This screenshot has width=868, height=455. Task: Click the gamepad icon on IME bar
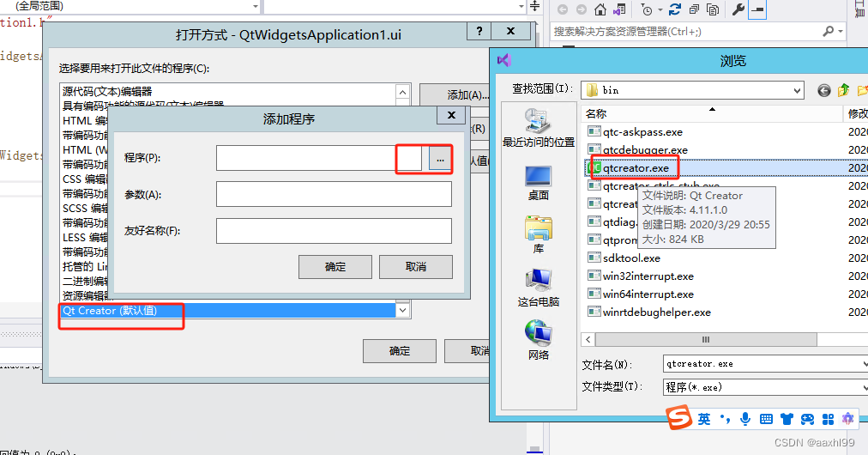(807, 419)
